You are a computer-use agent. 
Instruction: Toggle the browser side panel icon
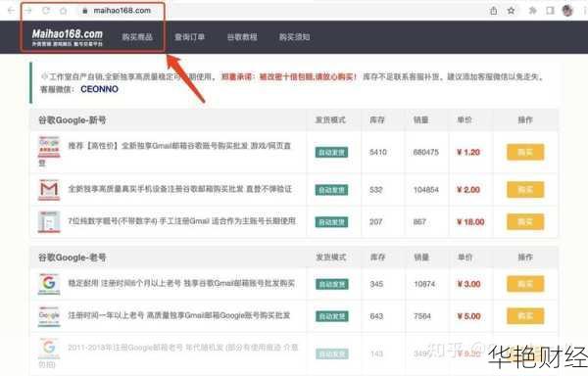click(550, 11)
